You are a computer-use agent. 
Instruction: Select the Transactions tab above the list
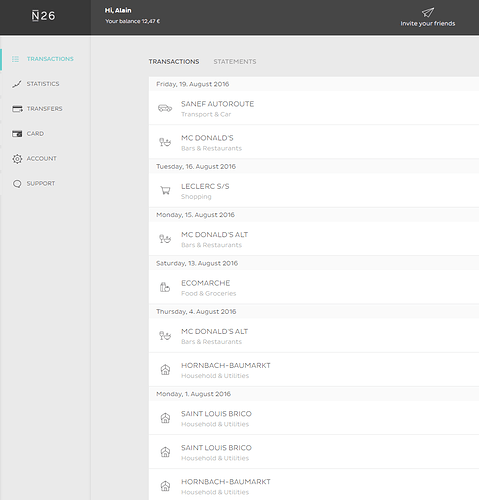pos(174,62)
